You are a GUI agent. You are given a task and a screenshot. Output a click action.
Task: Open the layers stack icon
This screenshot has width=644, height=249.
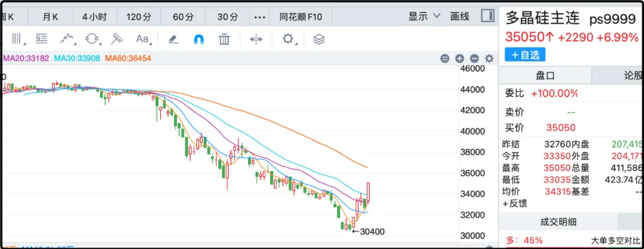(319, 39)
